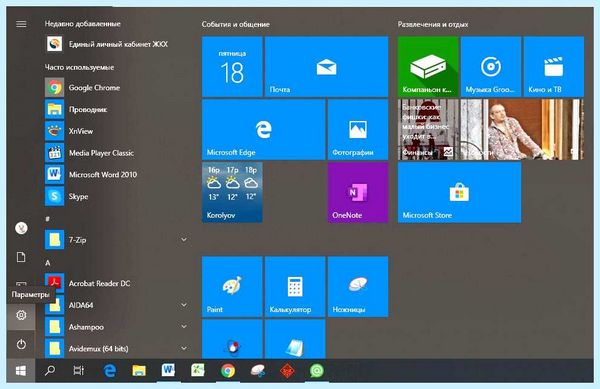The width and height of the screenshot is (600, 389).
Task: Open the Korolyov weather tile
Action: pos(232,192)
